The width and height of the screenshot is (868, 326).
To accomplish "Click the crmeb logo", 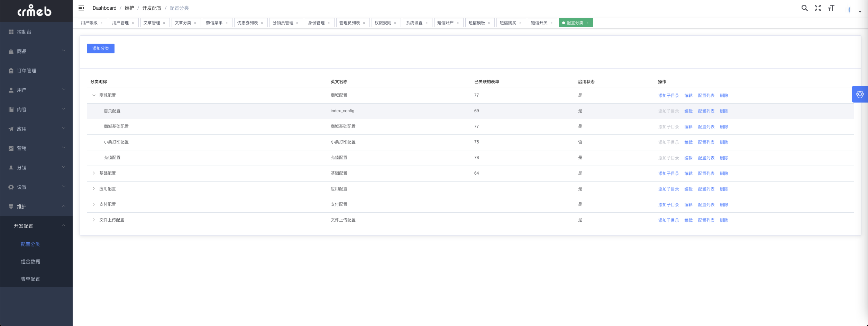I will click(x=34, y=11).
